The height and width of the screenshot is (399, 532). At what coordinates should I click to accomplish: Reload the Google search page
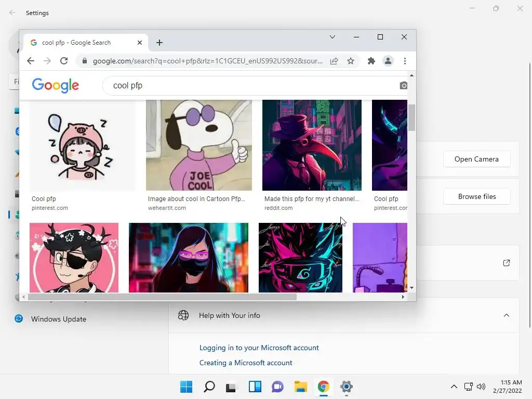tap(64, 61)
